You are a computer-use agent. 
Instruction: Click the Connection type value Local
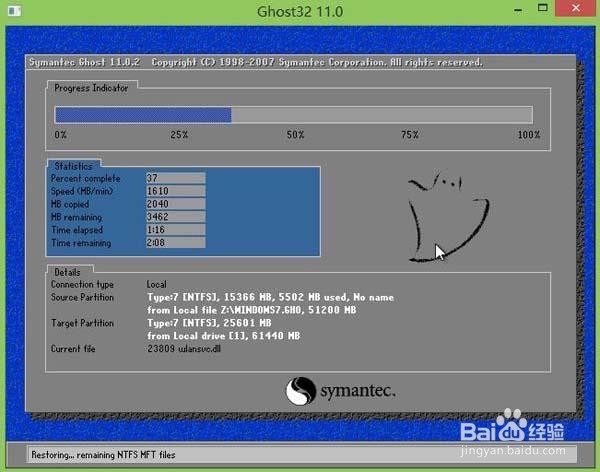[x=157, y=284]
